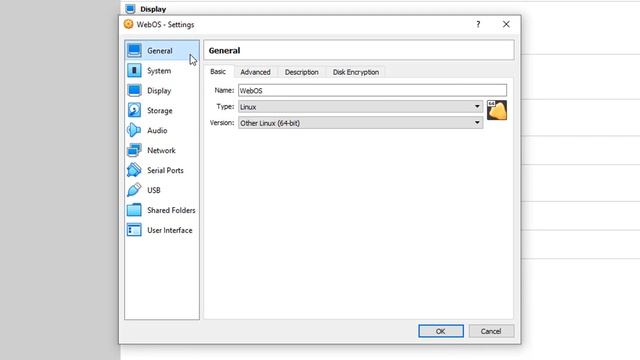The height and width of the screenshot is (360, 640).
Task: Select the USB settings page
Action: (162, 190)
